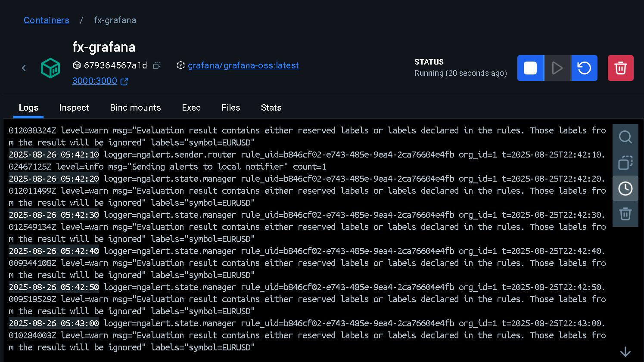Switch to the Exec tab
The width and height of the screenshot is (644, 362).
[191, 108]
